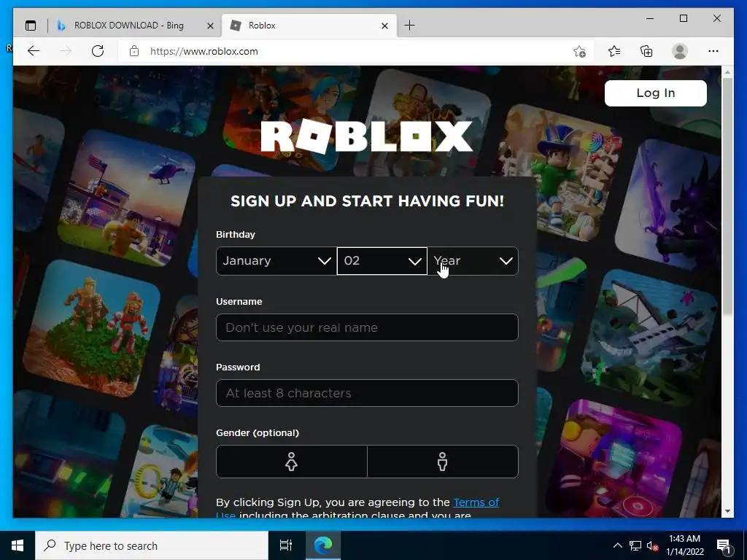Open the Collections panel
The height and width of the screenshot is (560, 747).
click(x=646, y=51)
